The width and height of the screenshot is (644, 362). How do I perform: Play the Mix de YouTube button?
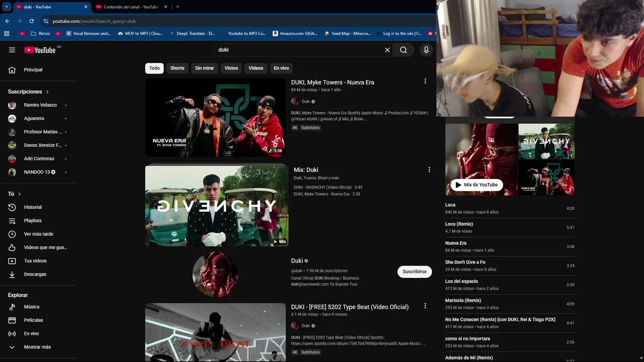476,185
